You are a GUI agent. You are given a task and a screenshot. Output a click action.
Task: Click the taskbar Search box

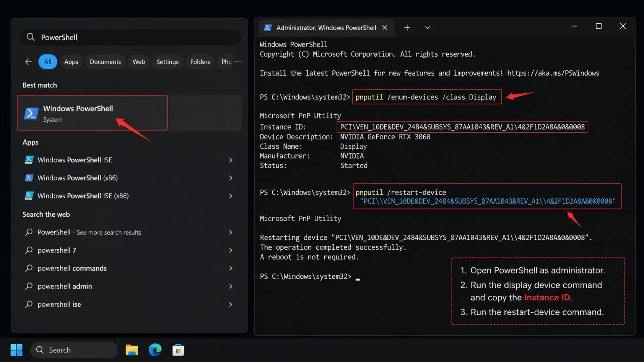(x=74, y=350)
